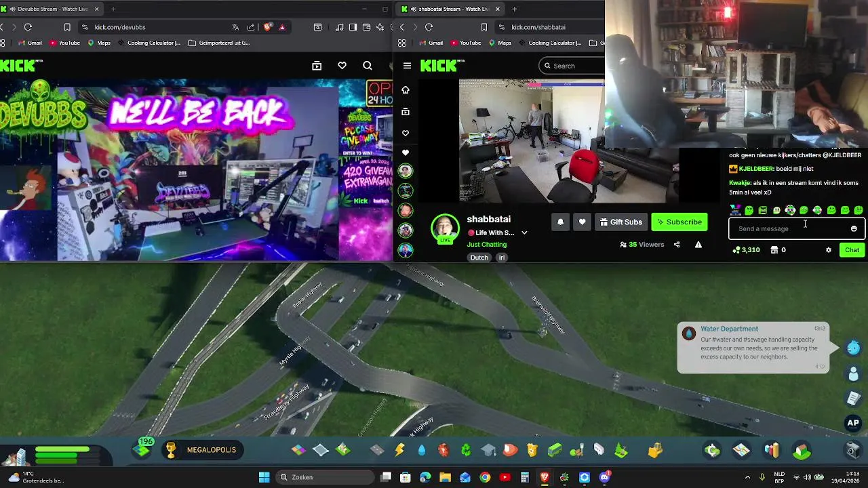Share the shabbatai stream
The image size is (868, 488).
[x=677, y=245]
